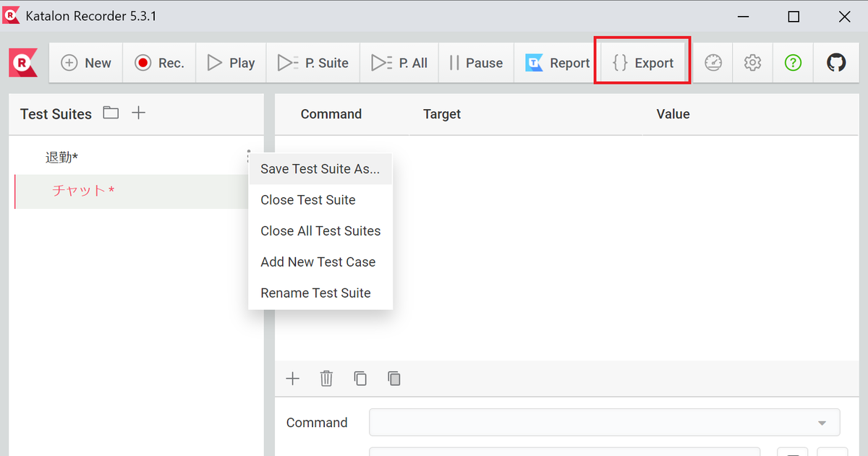This screenshot has height=456, width=868.
Task: Add new test suite plus icon
Action: tap(139, 113)
